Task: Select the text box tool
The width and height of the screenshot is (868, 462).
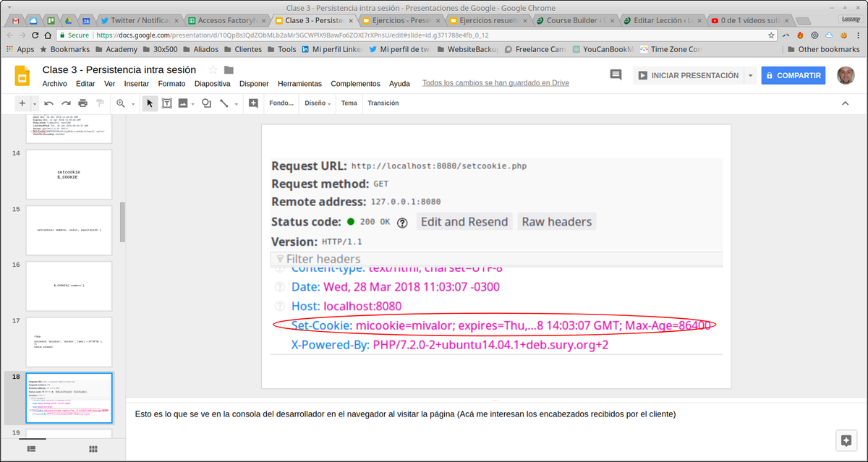Action: pos(166,103)
